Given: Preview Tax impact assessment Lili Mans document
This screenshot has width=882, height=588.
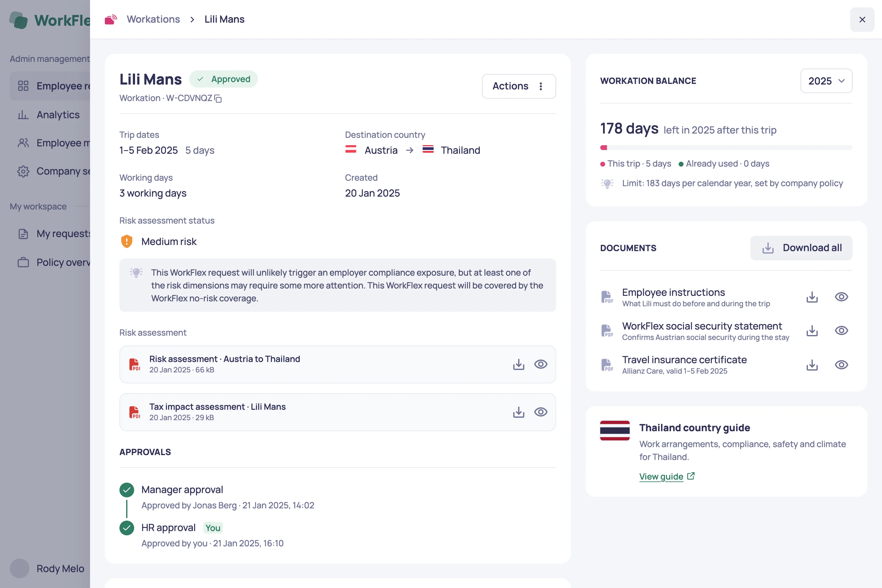Looking at the screenshot, I should (541, 412).
